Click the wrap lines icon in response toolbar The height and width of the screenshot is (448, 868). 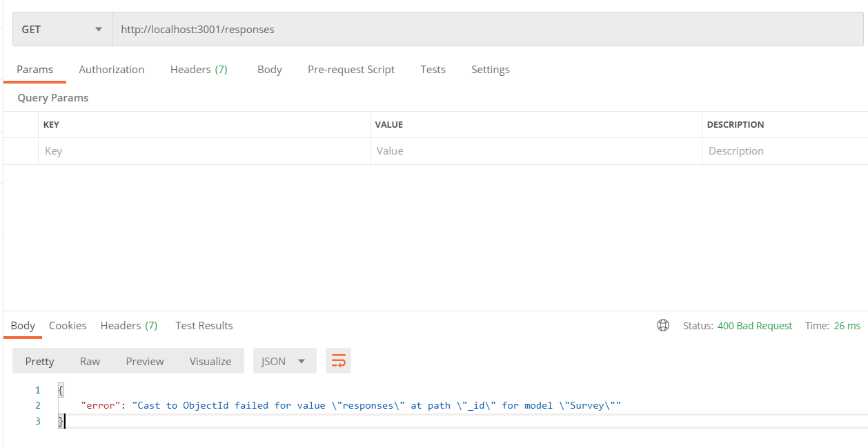pos(338,361)
